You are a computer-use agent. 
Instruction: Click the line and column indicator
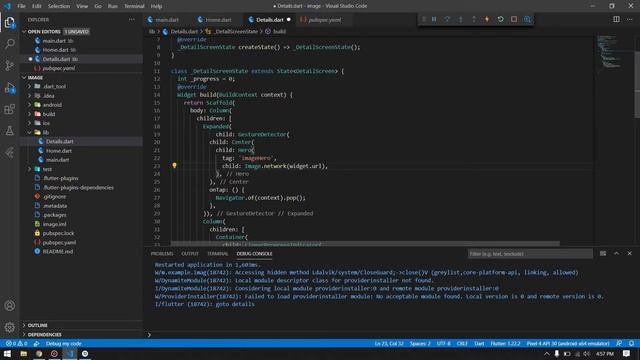[x=389, y=343]
